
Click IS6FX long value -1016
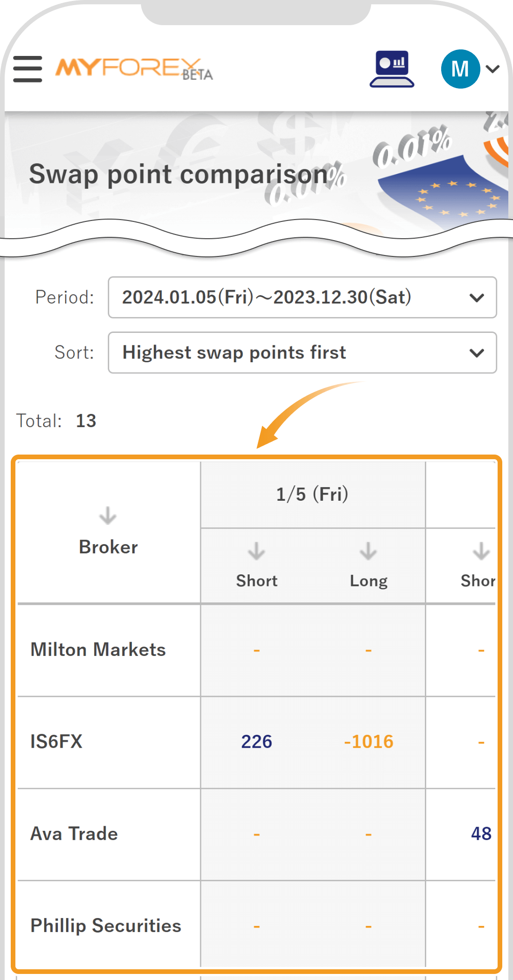(368, 742)
